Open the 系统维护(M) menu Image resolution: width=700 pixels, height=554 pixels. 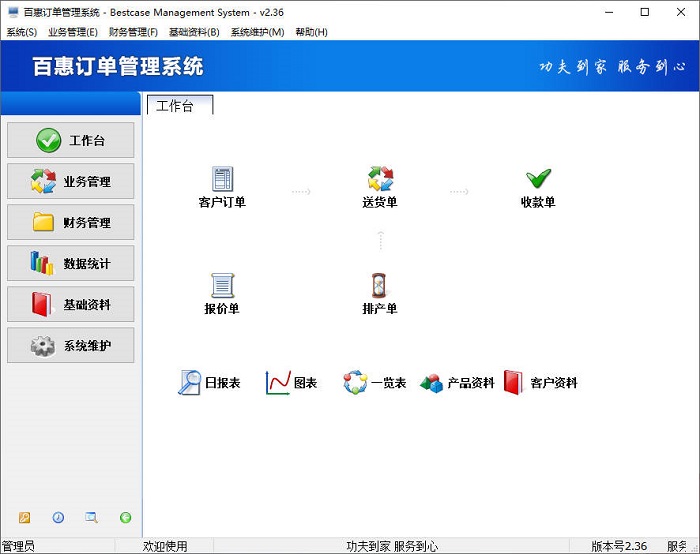(257, 32)
